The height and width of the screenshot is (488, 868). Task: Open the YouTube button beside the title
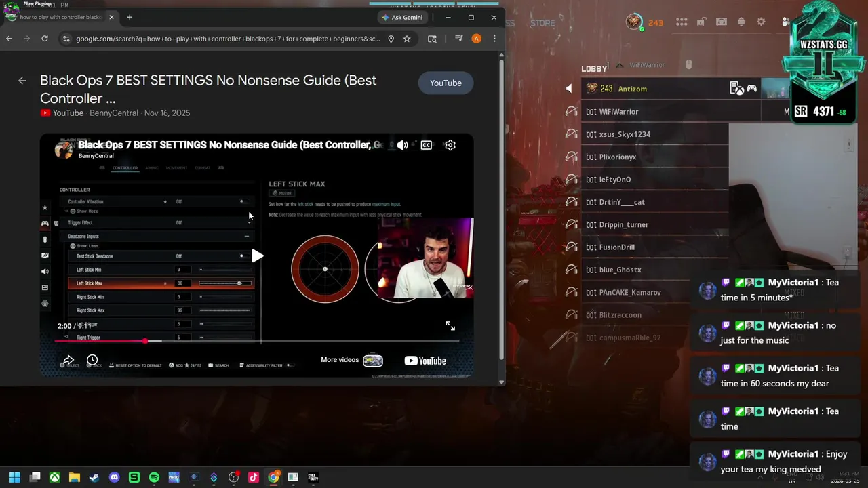click(446, 83)
